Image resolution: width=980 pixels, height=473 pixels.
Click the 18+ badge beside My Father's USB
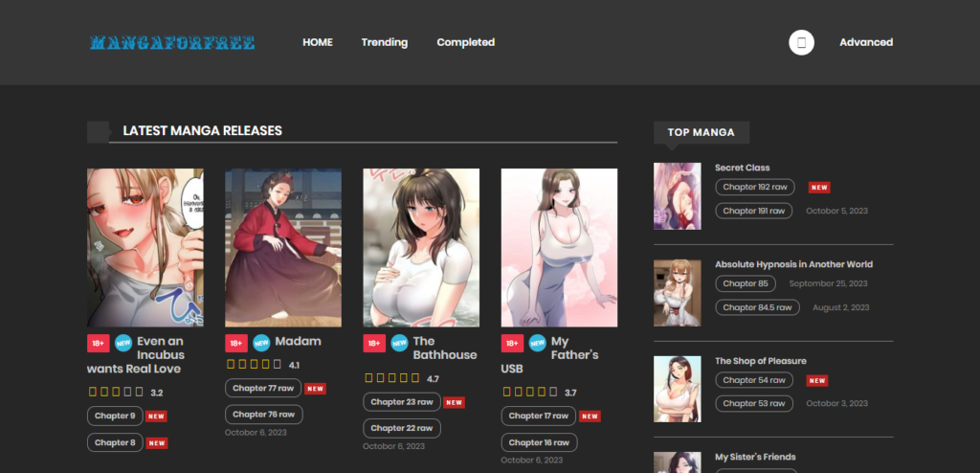pos(513,343)
